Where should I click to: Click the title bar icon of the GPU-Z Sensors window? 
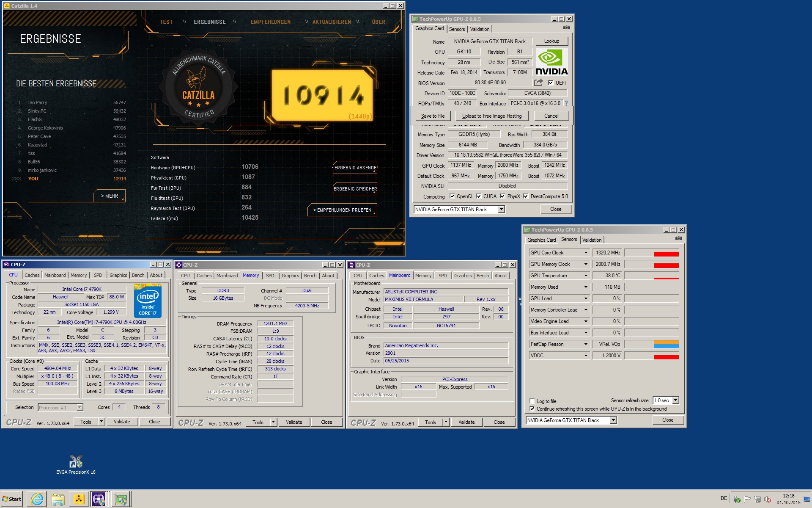[x=527, y=230]
